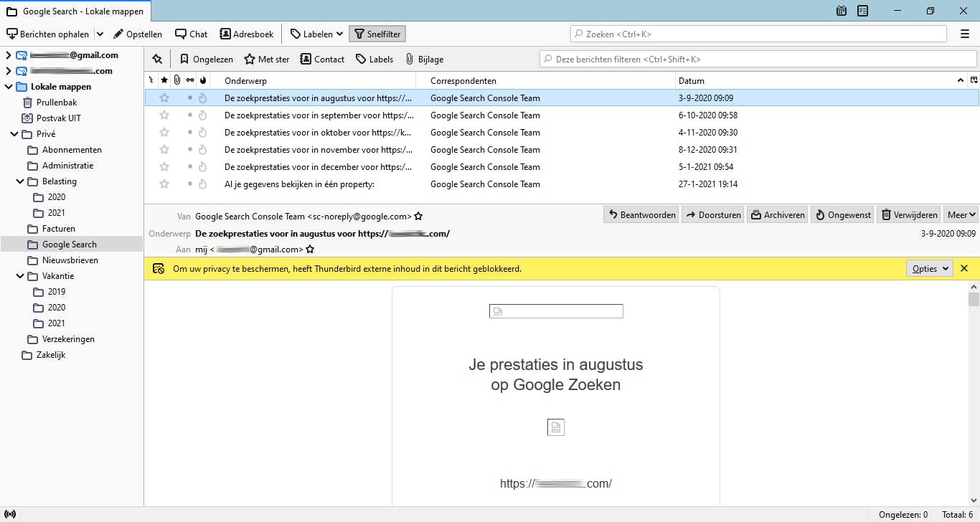Enable the Bijlage attachment filter
Screen dimensions: 980x522
(424, 59)
